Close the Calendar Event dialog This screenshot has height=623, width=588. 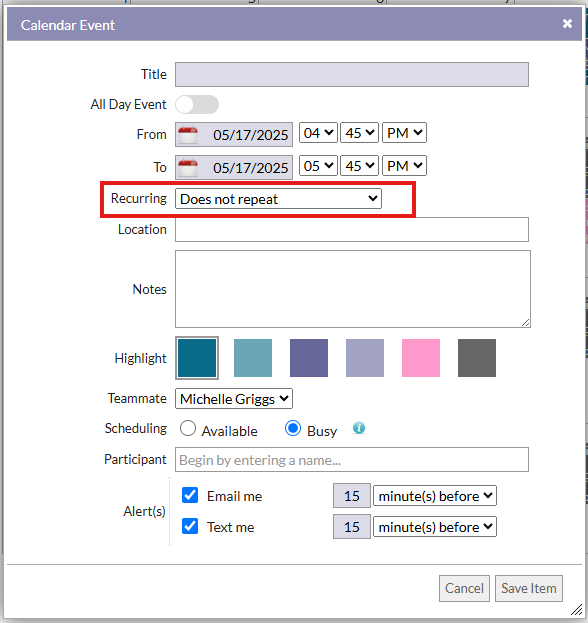567,24
